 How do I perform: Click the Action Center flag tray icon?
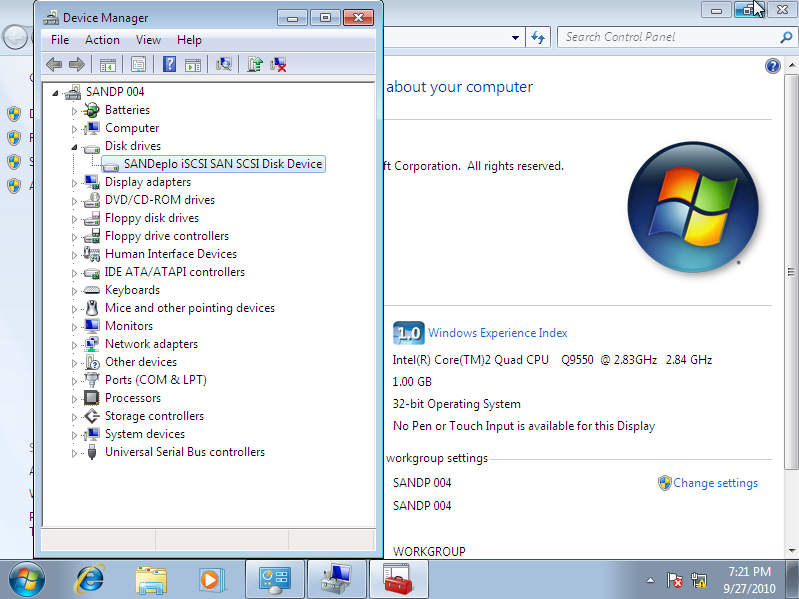tap(675, 580)
